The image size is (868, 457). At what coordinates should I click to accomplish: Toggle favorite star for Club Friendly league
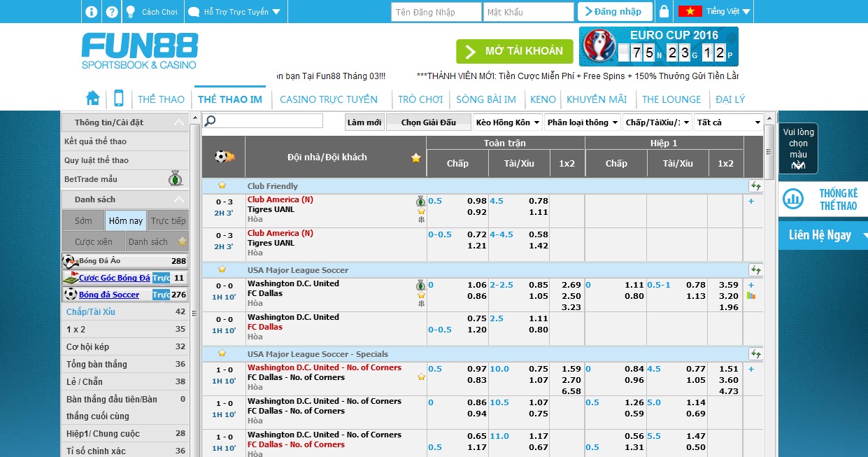tap(222, 185)
